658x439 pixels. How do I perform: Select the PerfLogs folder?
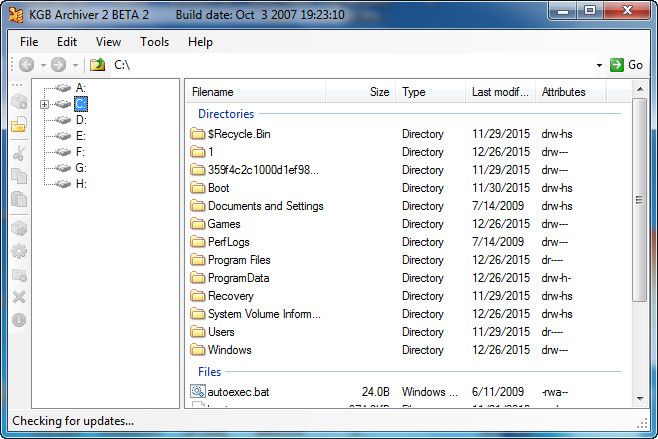(229, 242)
